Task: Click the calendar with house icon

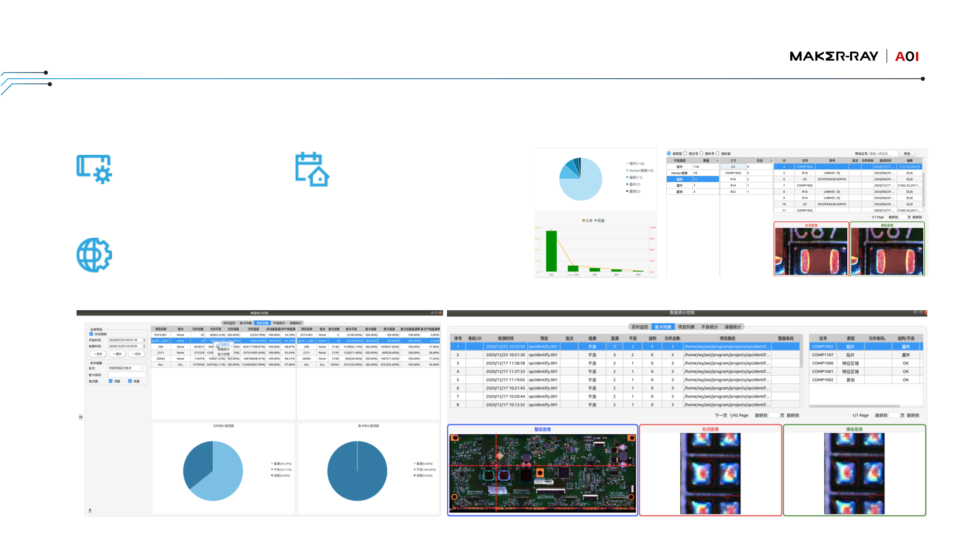Action: [x=312, y=169]
